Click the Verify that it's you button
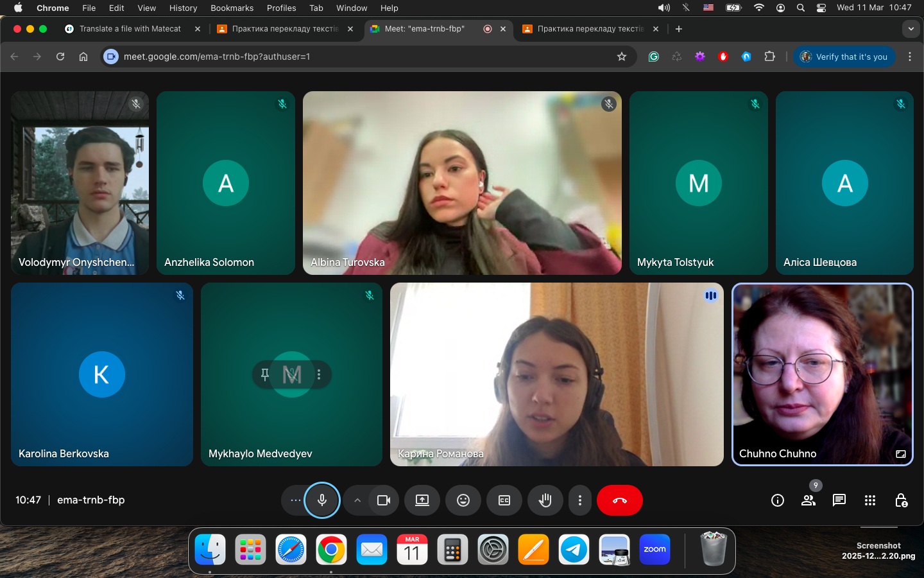The height and width of the screenshot is (578, 924). click(x=844, y=57)
